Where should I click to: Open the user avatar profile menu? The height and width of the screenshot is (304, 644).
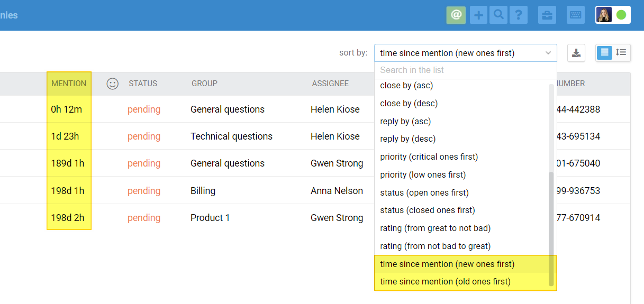click(604, 15)
